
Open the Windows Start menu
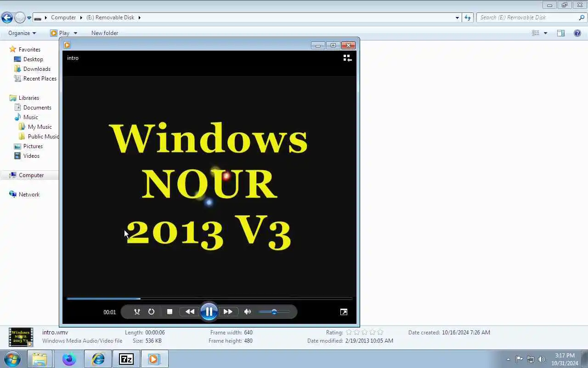coord(12,359)
